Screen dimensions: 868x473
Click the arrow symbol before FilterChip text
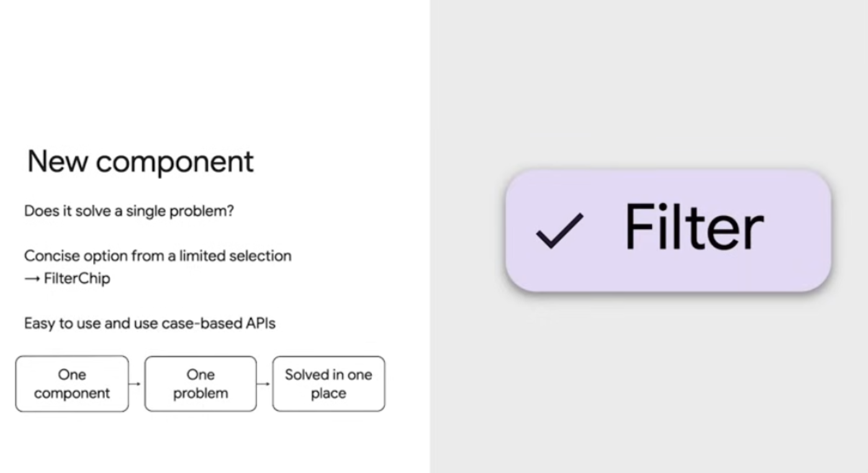(x=32, y=279)
